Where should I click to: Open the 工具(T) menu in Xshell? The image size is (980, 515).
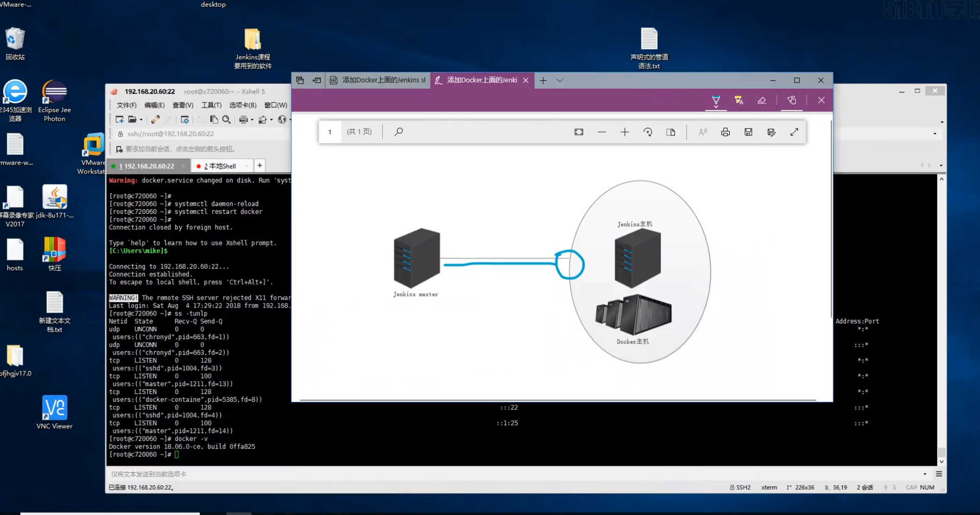pos(211,105)
